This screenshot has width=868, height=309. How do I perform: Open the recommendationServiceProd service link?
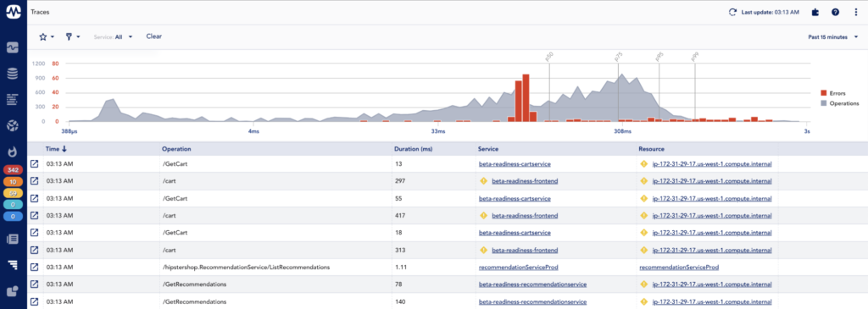click(x=518, y=267)
